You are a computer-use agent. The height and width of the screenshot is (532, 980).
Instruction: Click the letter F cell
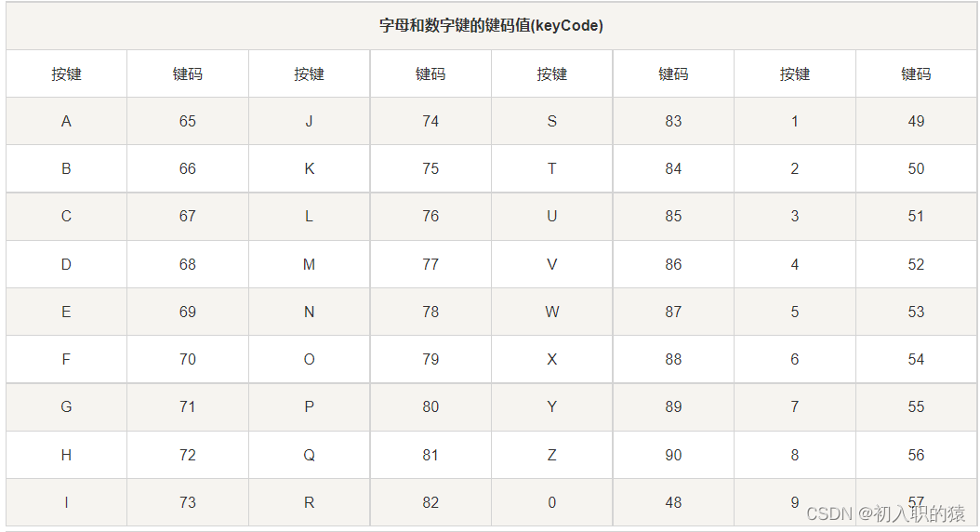click(66, 359)
